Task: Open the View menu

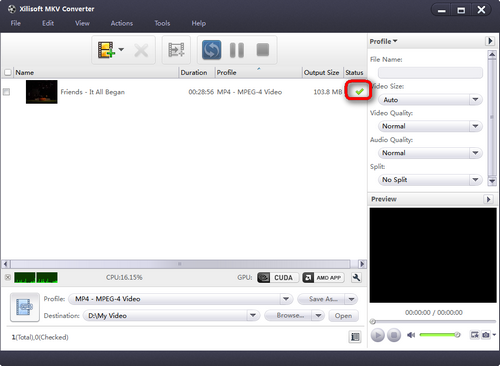Action: (82, 23)
